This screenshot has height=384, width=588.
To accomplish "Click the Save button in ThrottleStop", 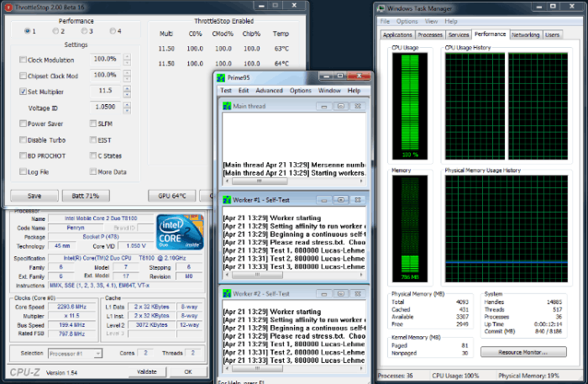I will click(x=34, y=196).
